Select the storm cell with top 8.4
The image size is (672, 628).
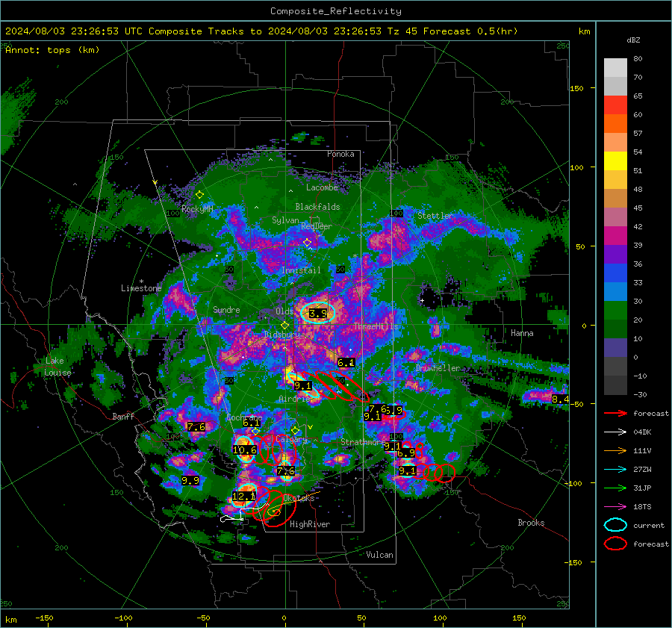point(560,399)
